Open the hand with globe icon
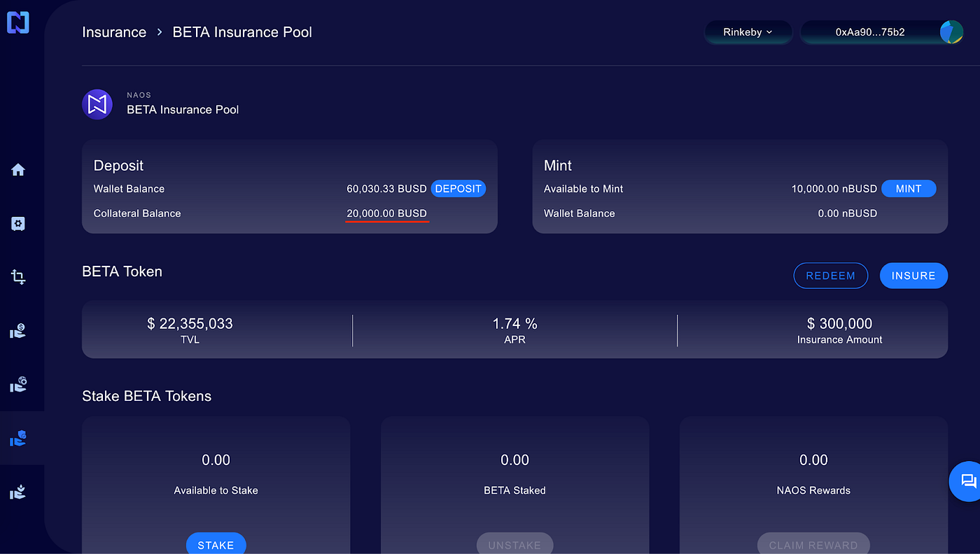980x554 pixels. [18, 385]
